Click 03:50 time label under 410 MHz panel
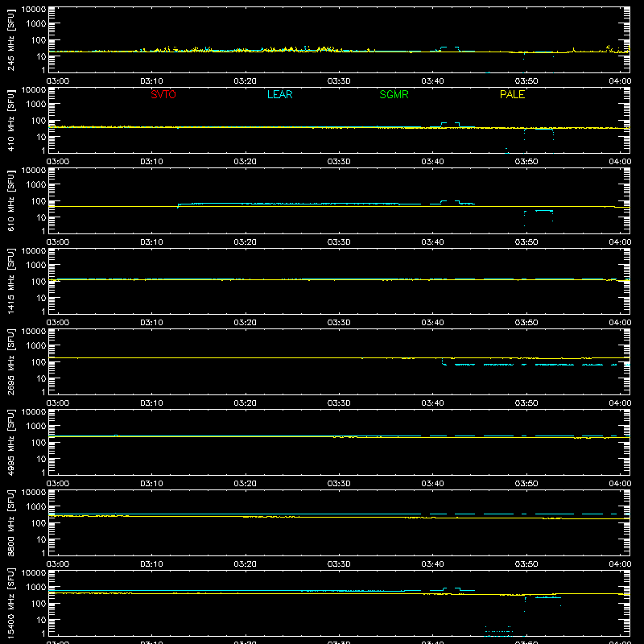This screenshot has height=644, width=644. [x=526, y=162]
